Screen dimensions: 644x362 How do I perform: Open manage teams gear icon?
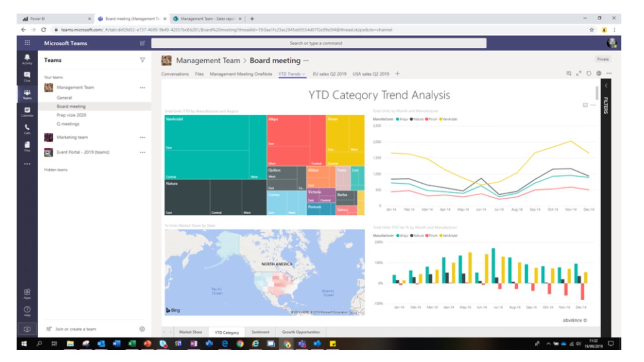coord(142,329)
